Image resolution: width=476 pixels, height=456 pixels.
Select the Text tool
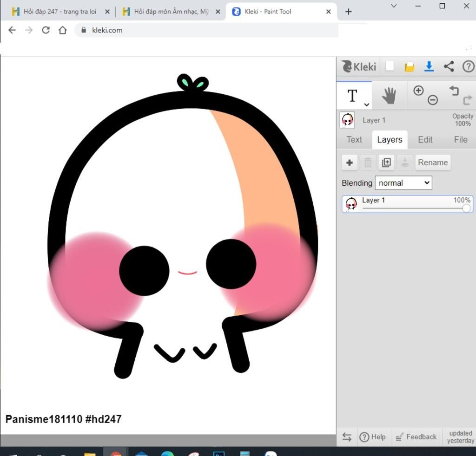pos(352,96)
